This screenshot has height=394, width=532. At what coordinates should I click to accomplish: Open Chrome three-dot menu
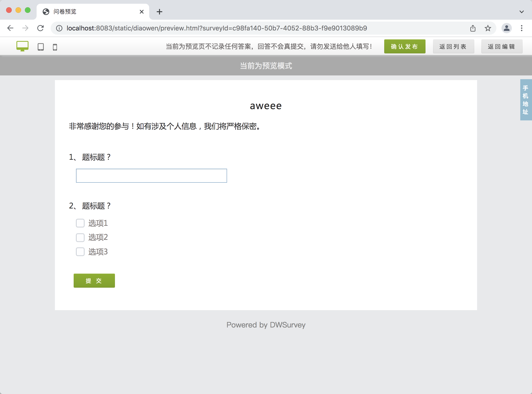pos(521,28)
